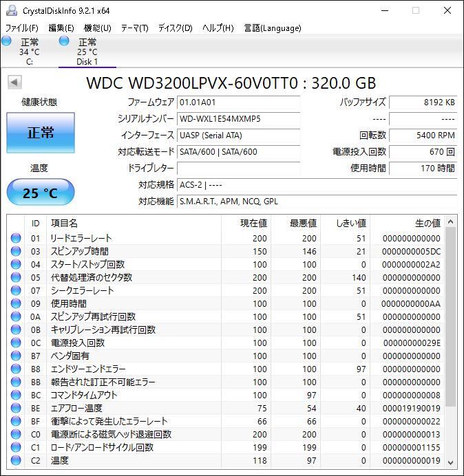Click blue status orb for Disk 1

(64, 41)
